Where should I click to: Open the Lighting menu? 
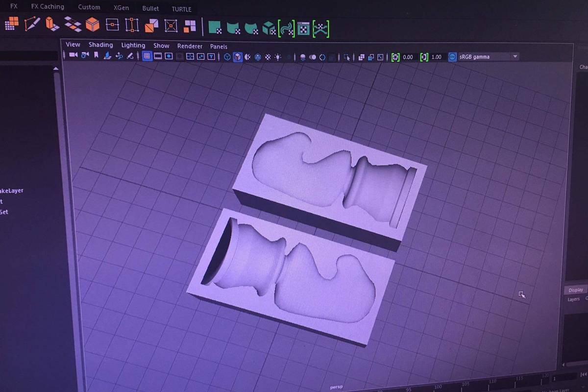tap(133, 45)
